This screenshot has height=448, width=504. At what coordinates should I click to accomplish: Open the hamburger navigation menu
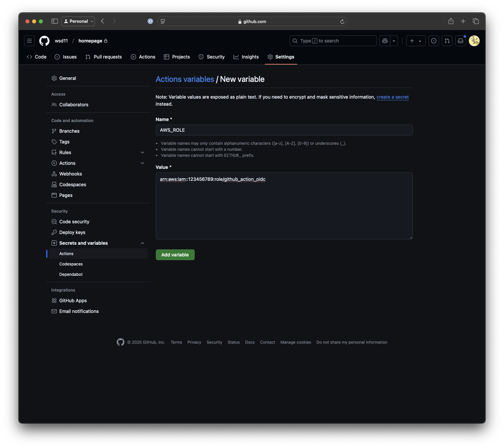click(x=29, y=41)
